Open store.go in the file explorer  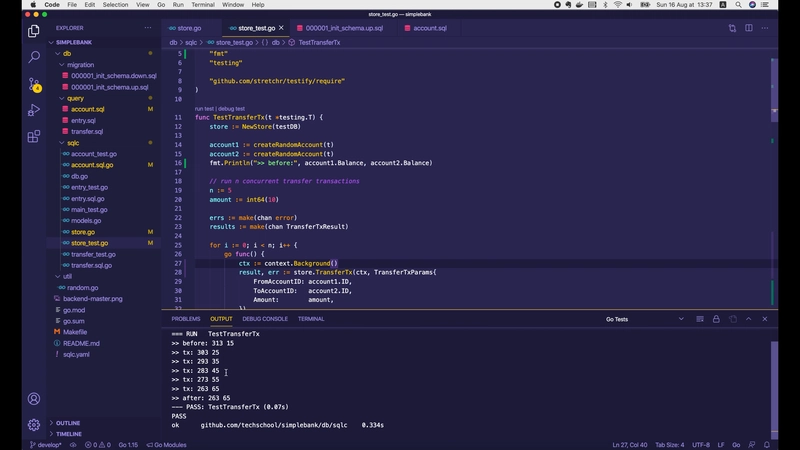click(83, 232)
